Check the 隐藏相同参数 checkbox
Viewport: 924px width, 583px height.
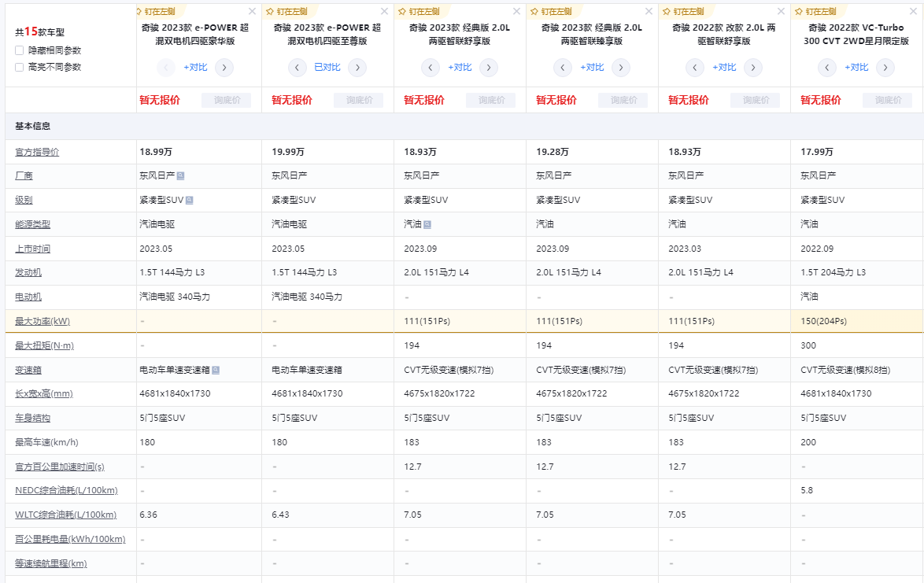point(20,50)
